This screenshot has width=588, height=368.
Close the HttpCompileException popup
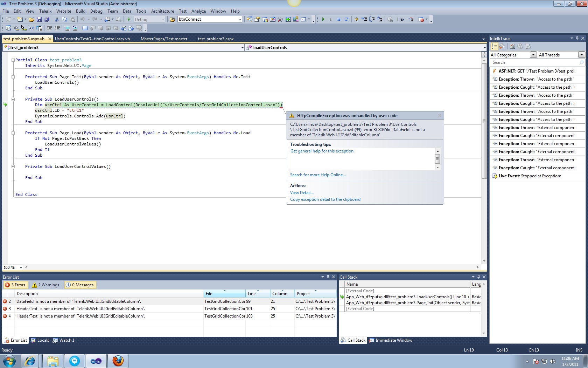click(x=440, y=115)
